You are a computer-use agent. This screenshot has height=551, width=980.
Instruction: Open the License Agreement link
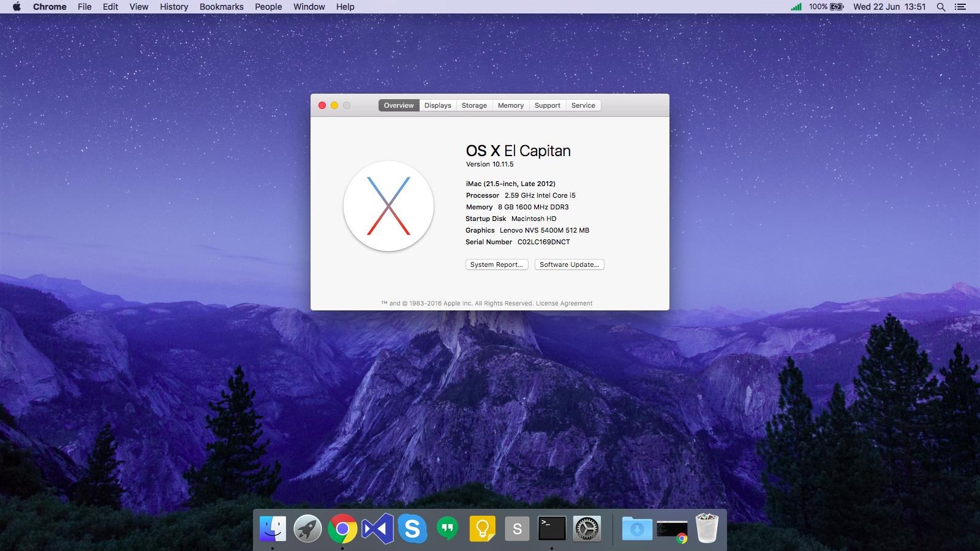[x=564, y=303]
